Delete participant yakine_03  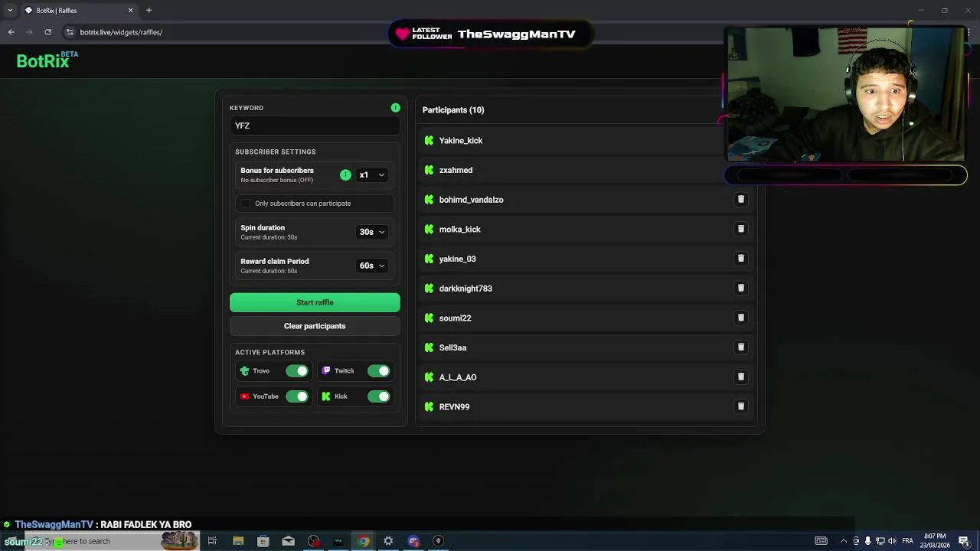click(740, 259)
